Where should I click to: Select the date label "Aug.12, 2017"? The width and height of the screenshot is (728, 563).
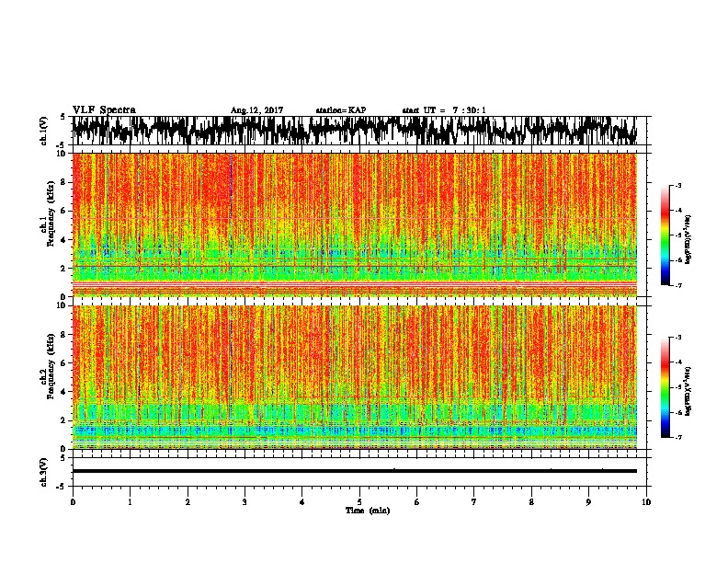(x=256, y=110)
